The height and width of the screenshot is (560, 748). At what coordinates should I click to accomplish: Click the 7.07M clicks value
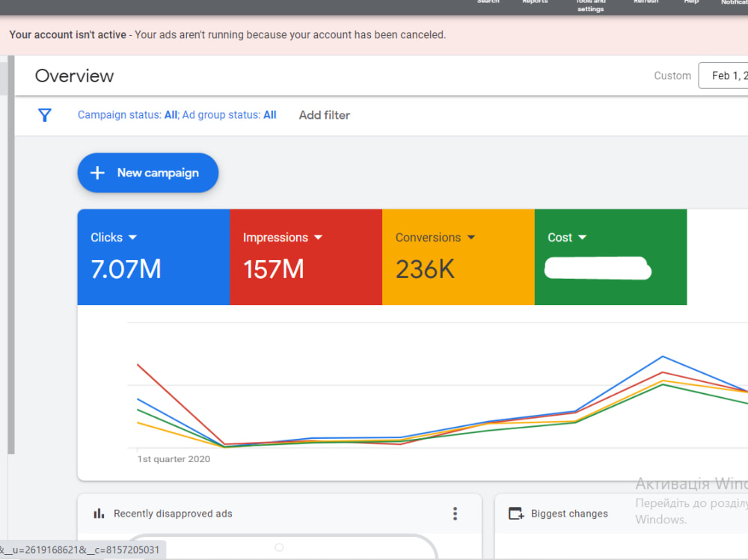(x=126, y=269)
